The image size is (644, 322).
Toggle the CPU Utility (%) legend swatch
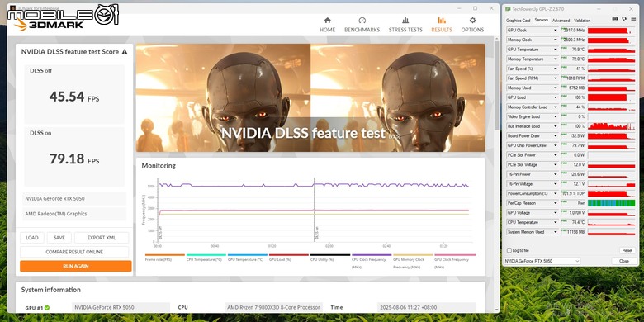point(330,255)
